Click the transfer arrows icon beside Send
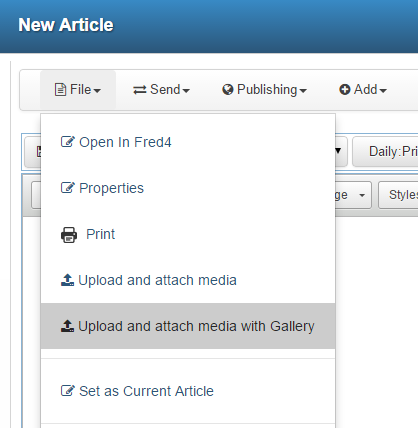Image resolution: width=418 pixels, height=428 pixels. [140, 90]
